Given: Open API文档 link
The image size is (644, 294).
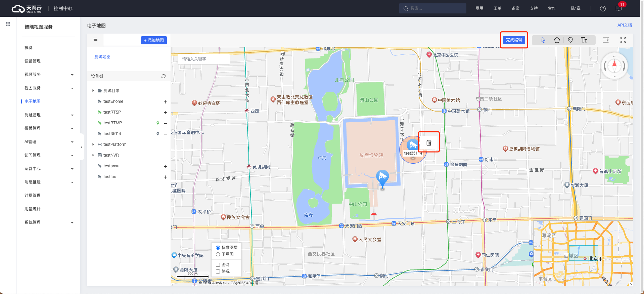Looking at the screenshot, I should (625, 25).
